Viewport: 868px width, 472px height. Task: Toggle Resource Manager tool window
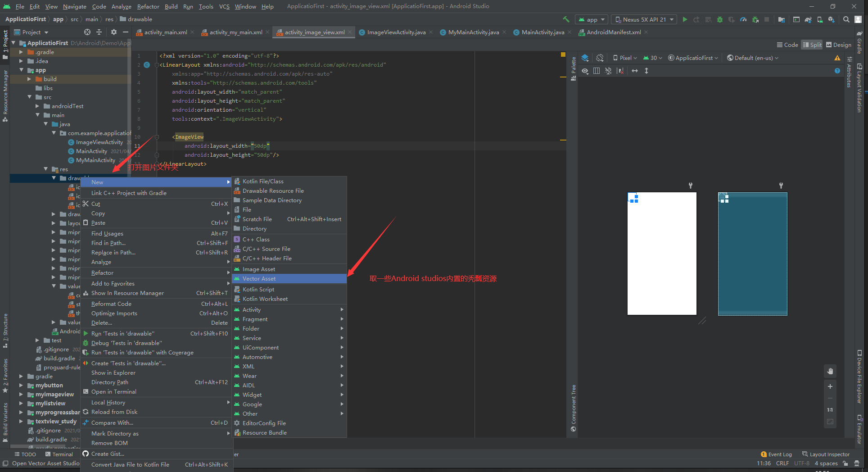(5, 96)
